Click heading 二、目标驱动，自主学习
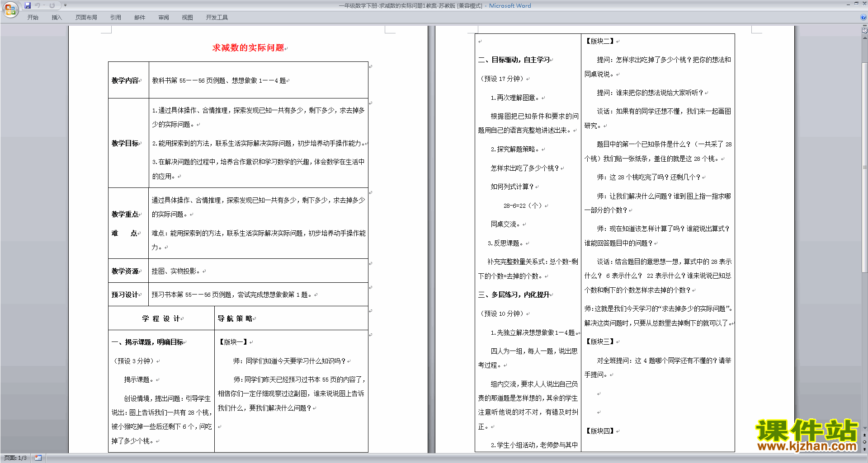Viewport: 868px width, 463px height. pos(514,60)
